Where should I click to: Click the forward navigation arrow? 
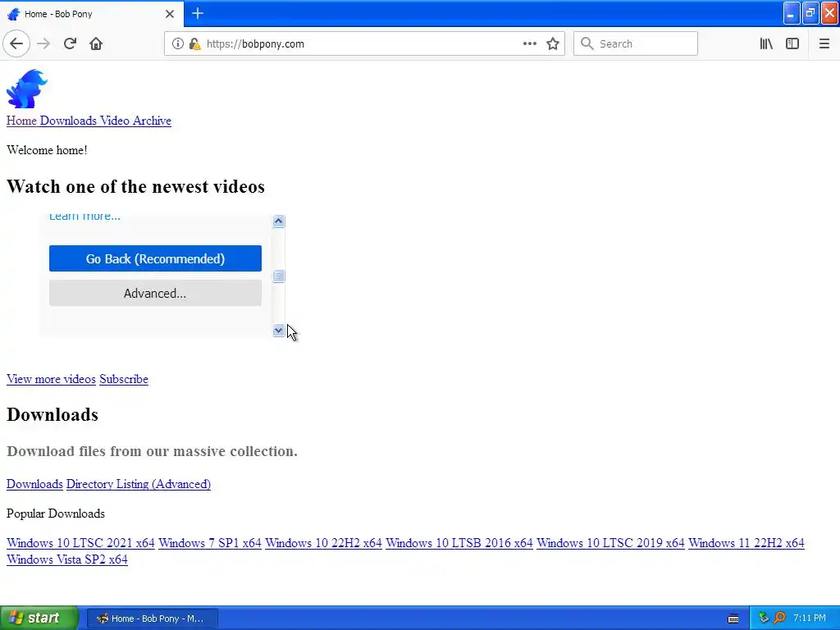coord(43,44)
